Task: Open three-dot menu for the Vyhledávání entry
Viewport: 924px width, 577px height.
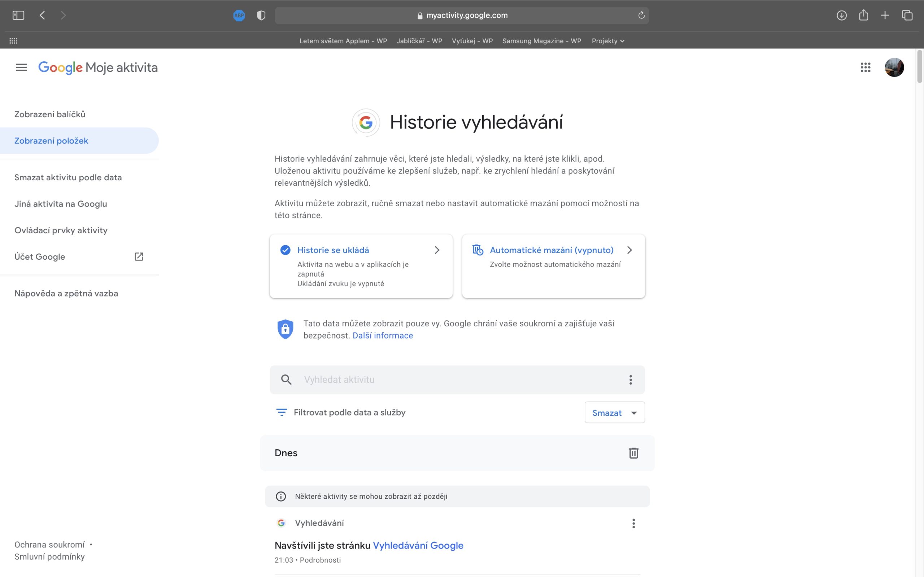Action: [633, 523]
